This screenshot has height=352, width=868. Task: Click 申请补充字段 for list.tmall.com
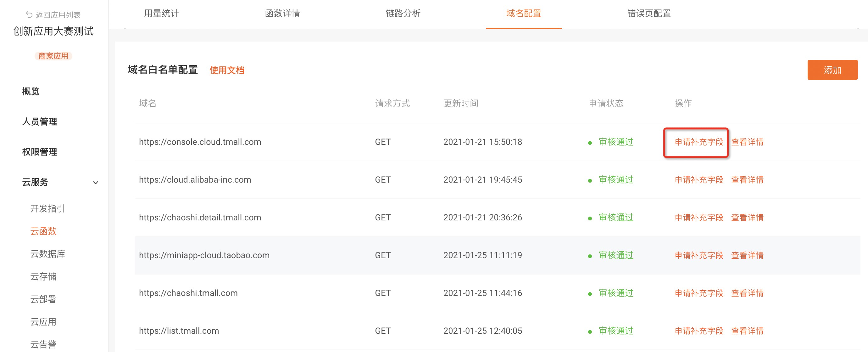(x=699, y=331)
